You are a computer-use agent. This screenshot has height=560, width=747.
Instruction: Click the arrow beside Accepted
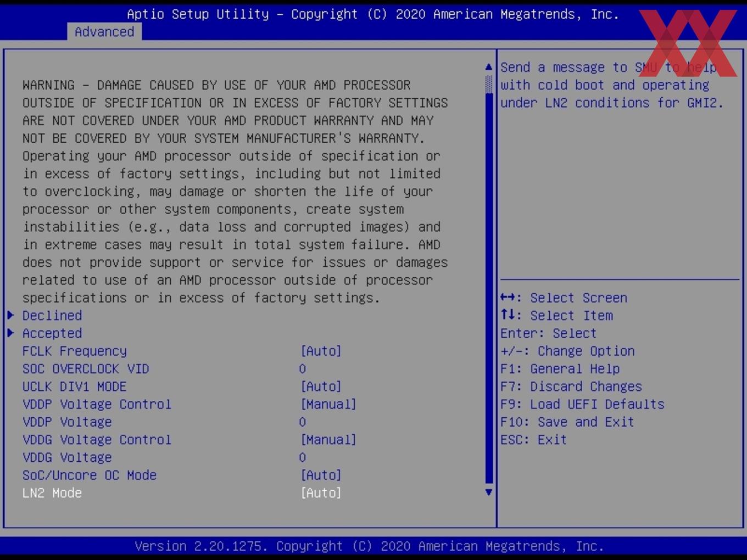click(x=10, y=333)
